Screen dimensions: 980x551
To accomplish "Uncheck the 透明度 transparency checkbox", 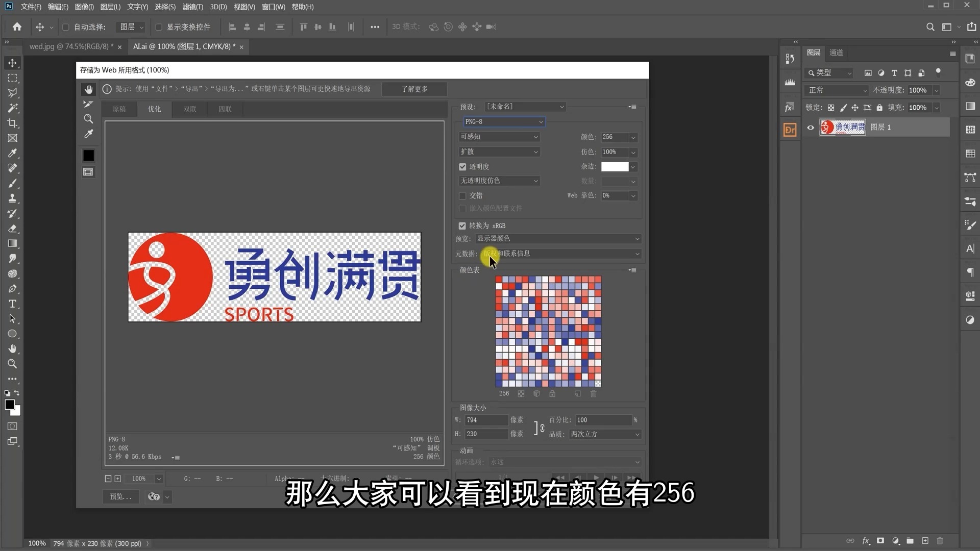I will coord(462,166).
